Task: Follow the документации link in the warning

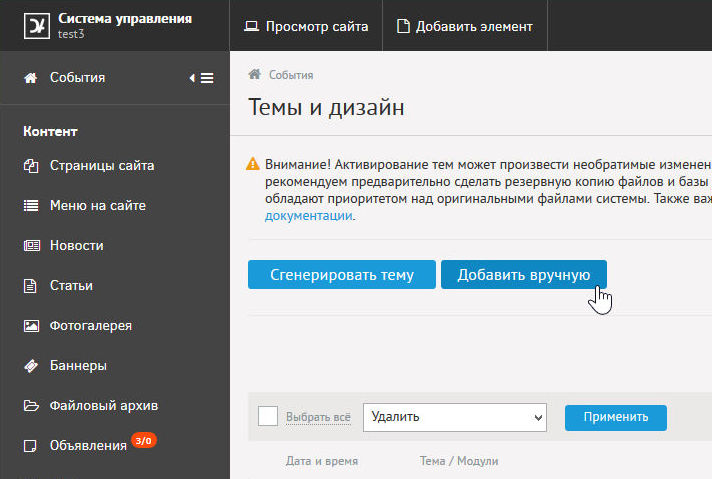Action: tap(308, 216)
